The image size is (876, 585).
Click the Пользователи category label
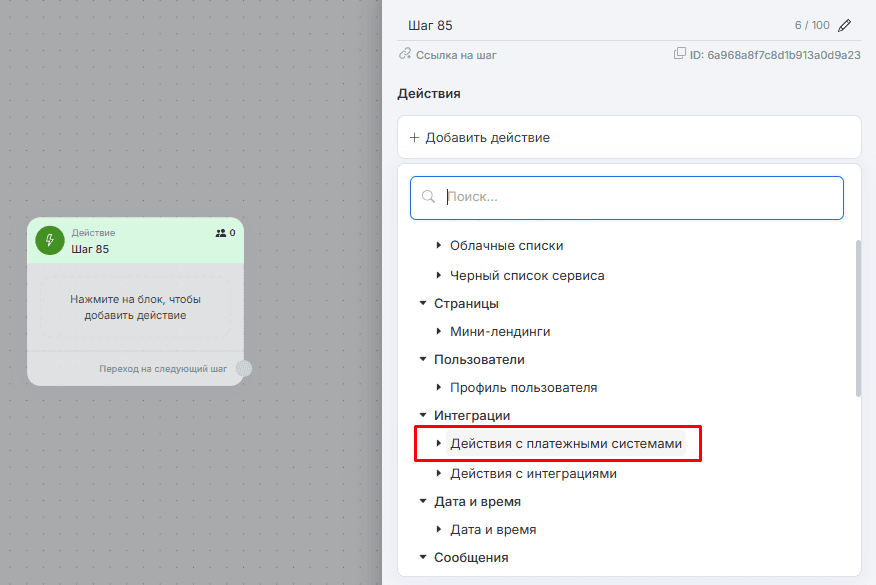click(x=479, y=359)
